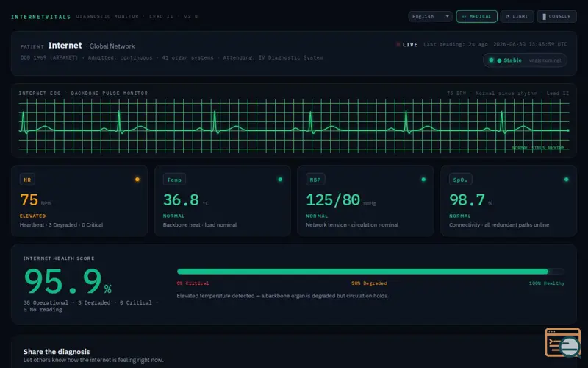588x368 pixels.
Task: Click the 98.7 % SpO2 value
Action: [x=470, y=199]
